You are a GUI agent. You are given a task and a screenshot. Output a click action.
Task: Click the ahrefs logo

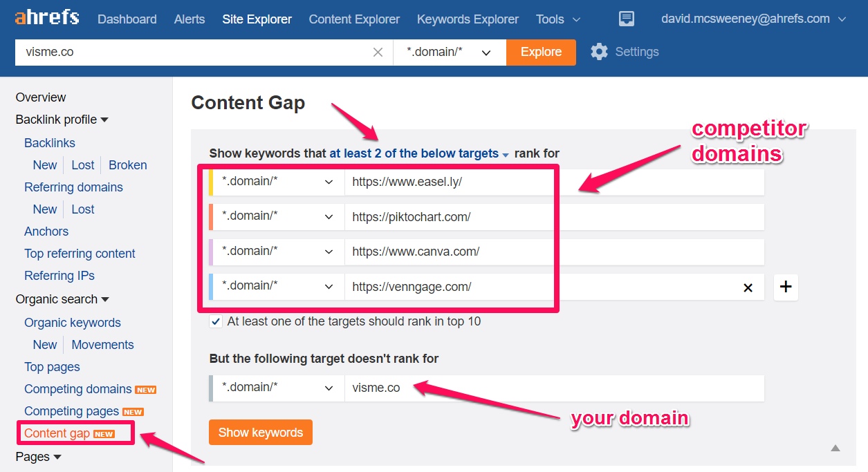[47, 19]
